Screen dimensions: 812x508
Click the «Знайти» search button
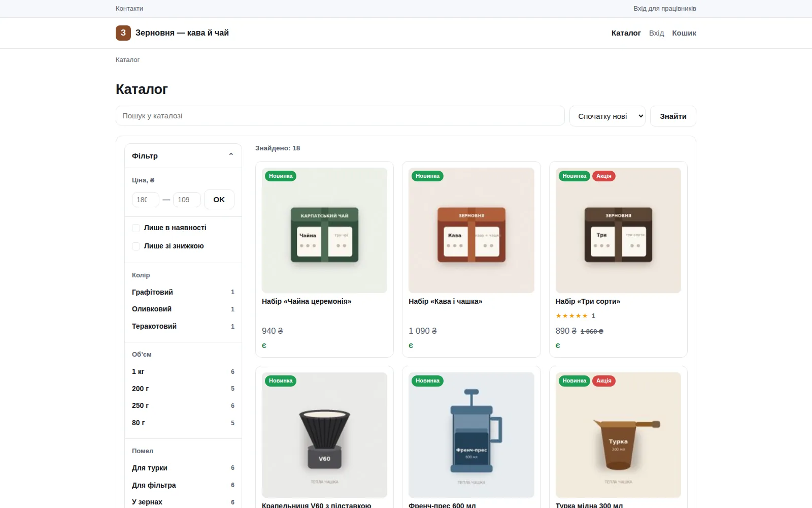point(673,116)
